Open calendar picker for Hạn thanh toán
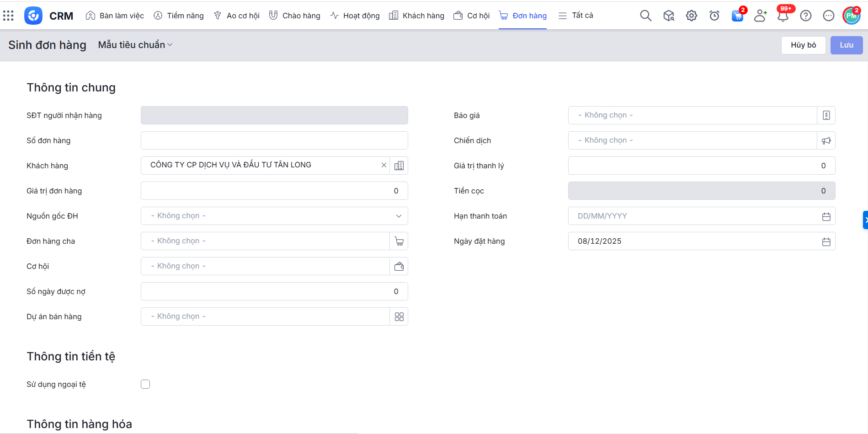The height and width of the screenshot is (434, 868). click(826, 216)
